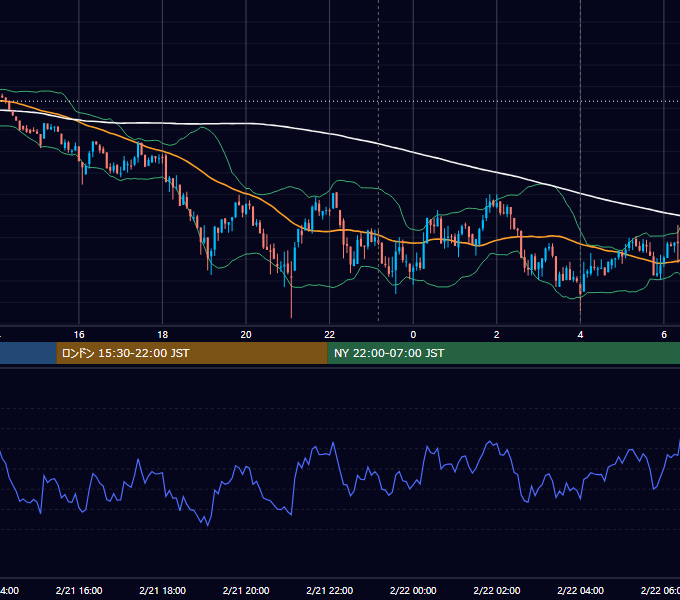Viewport: 680px width, 600px height.
Task: Select the ロンドン 15:30-22:00 JST session band
Action: tap(192, 353)
